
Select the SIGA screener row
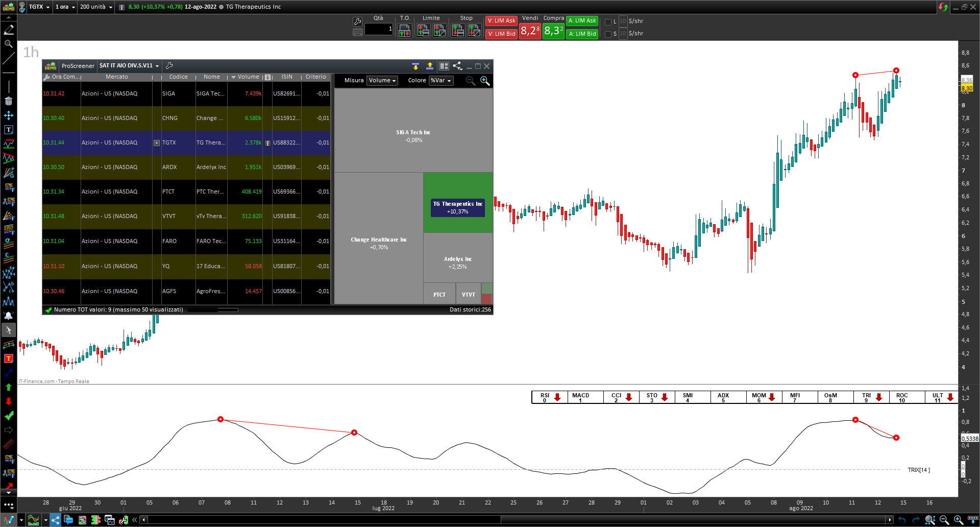186,94
